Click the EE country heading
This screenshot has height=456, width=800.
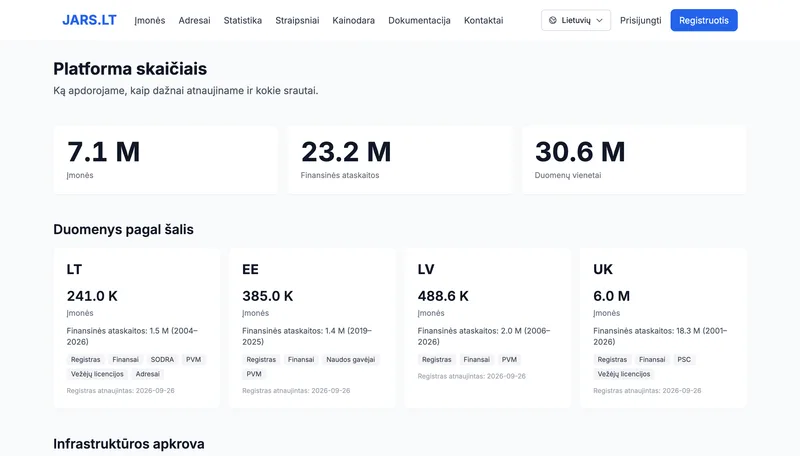[251, 269]
